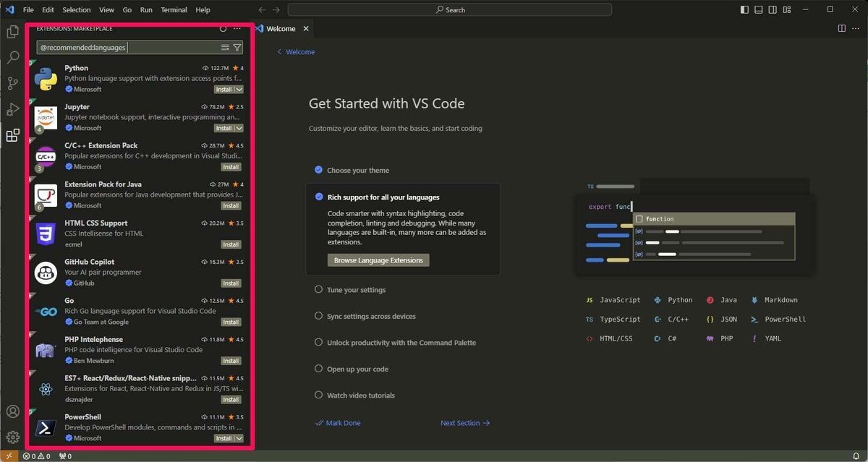
Task: Open the GitHub Copilot extension icon
Action: pyautogui.click(x=46, y=273)
